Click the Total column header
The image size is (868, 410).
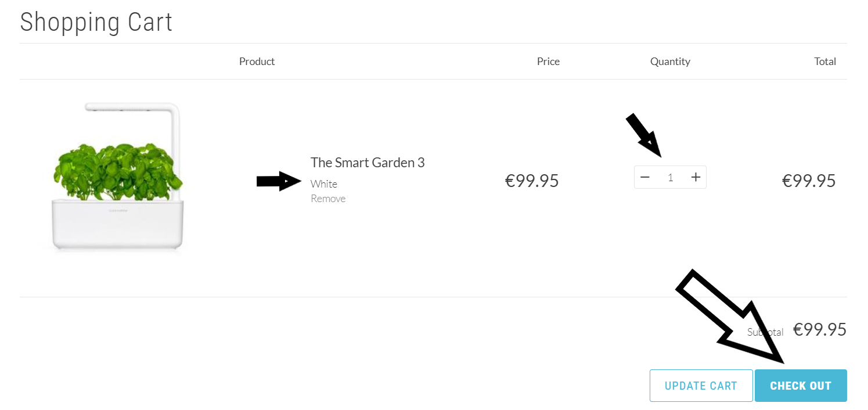pyautogui.click(x=825, y=62)
